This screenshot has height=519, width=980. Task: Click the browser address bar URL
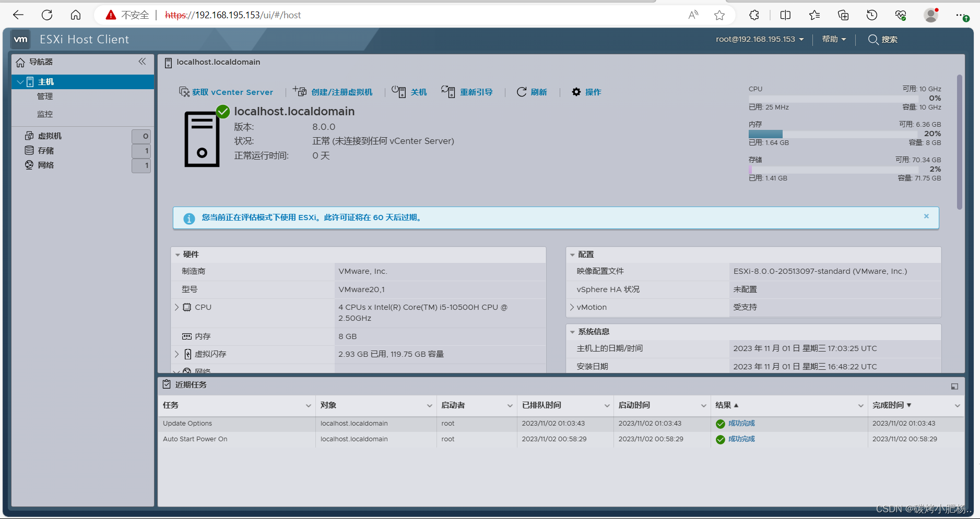[x=233, y=15]
